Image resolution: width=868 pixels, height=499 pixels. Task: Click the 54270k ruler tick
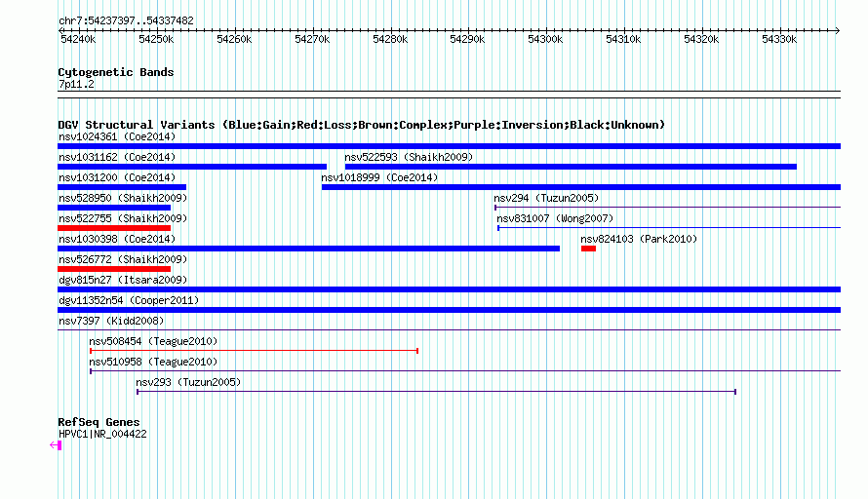coord(312,39)
